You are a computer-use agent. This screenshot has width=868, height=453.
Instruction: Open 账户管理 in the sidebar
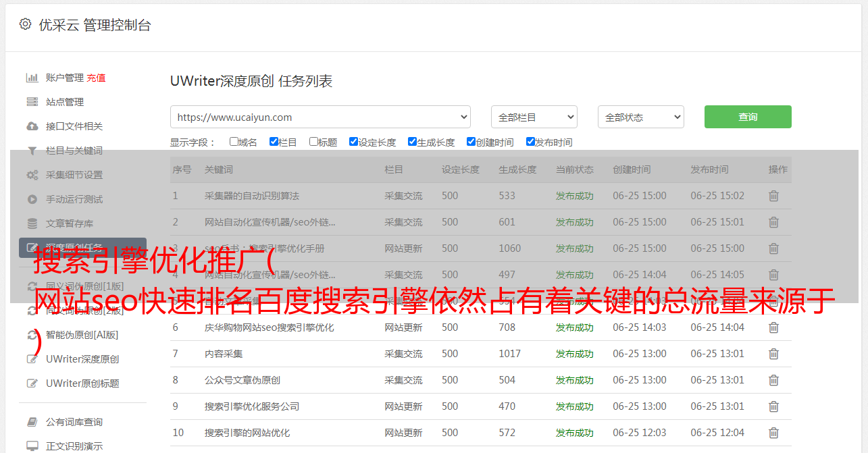pyautogui.click(x=65, y=78)
